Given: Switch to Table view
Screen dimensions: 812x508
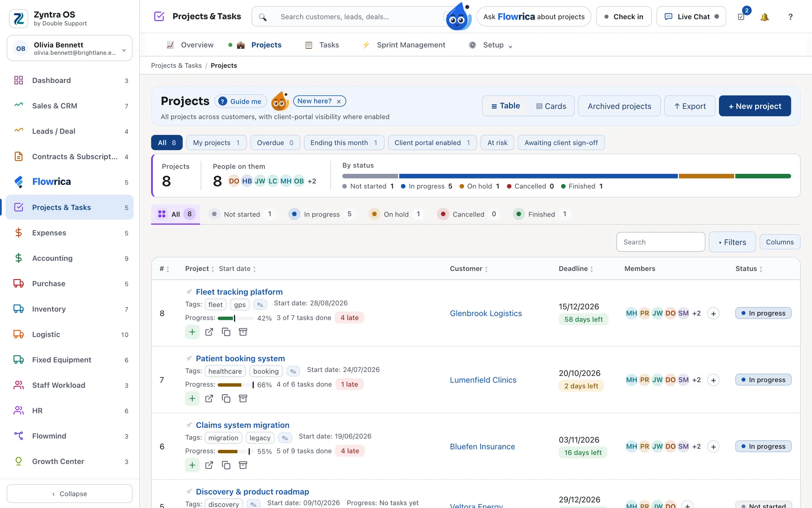Looking at the screenshot, I should point(505,106).
